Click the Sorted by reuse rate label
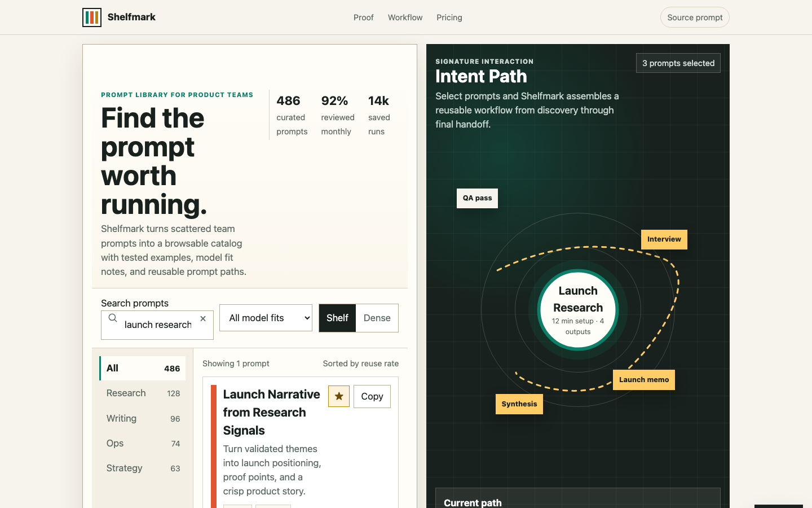The width and height of the screenshot is (812, 508). click(361, 364)
